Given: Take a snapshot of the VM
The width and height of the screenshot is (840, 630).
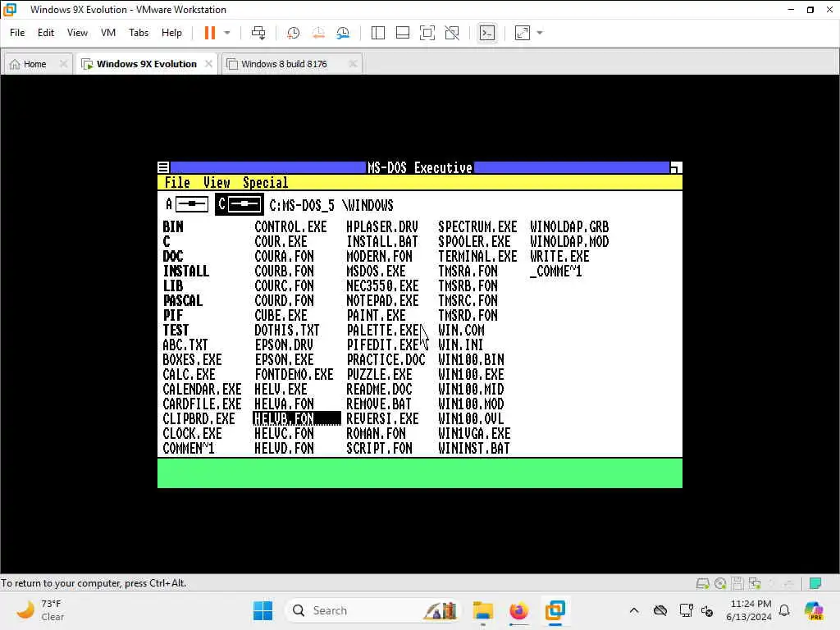Looking at the screenshot, I should (293, 33).
